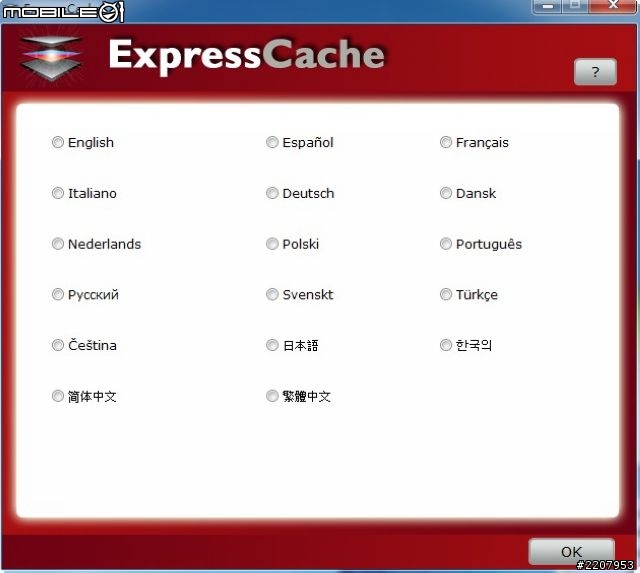Select the Deutsch radio button
The width and height of the screenshot is (640, 573).
click(272, 193)
